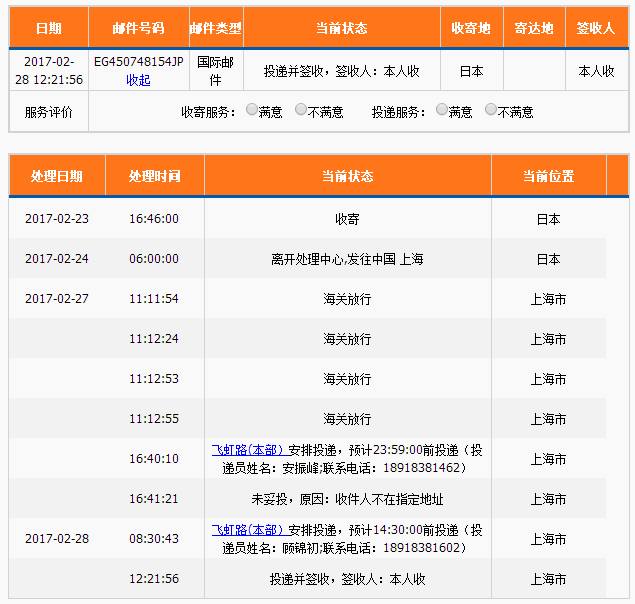
Task: Click courier phone number 18918381602
Action: (422, 548)
